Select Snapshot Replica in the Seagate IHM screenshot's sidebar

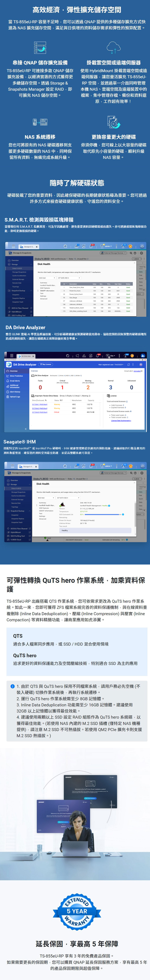(x=17, y=519)
